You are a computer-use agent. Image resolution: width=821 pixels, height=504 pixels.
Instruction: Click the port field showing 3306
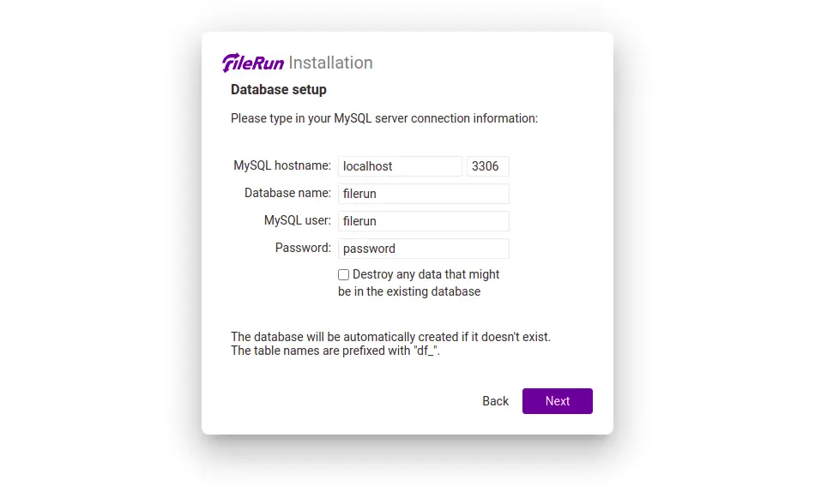[x=487, y=166]
